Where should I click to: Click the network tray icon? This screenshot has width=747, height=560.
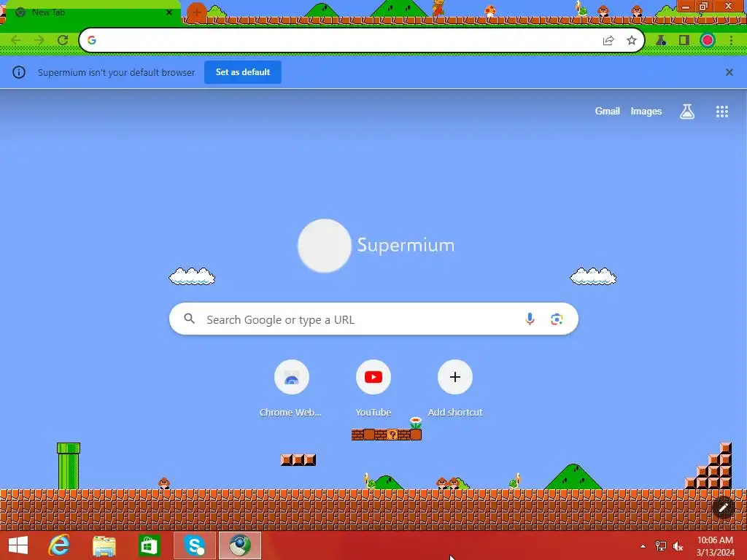[x=661, y=546]
